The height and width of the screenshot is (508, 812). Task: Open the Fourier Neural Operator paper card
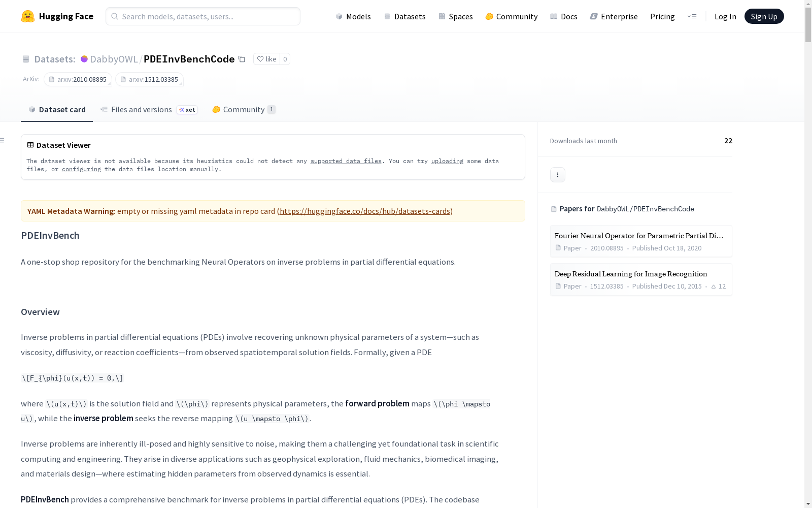[x=641, y=241]
